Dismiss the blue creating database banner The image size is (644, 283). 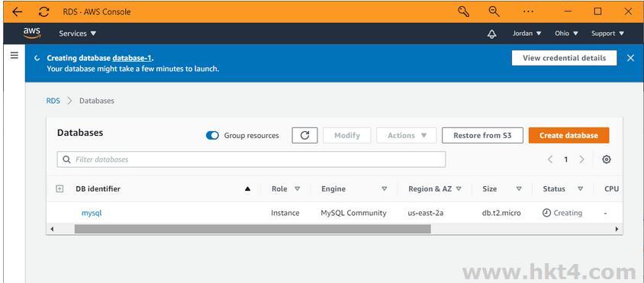pyautogui.click(x=630, y=58)
